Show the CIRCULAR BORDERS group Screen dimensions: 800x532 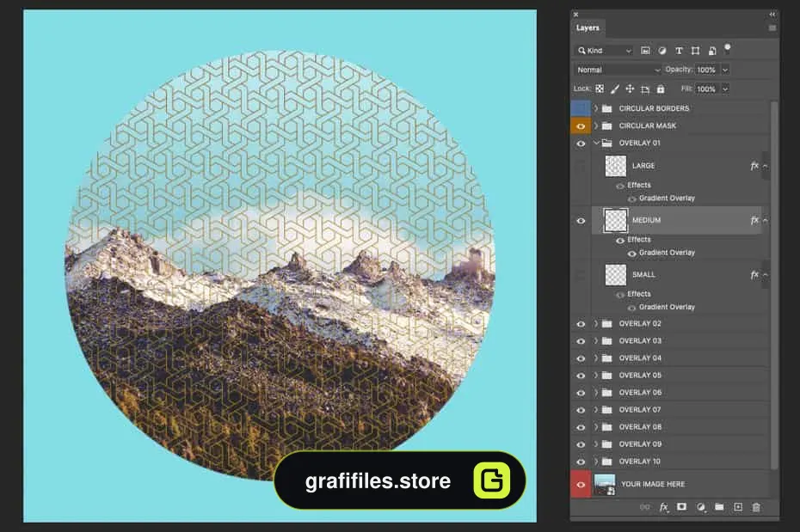point(581,108)
